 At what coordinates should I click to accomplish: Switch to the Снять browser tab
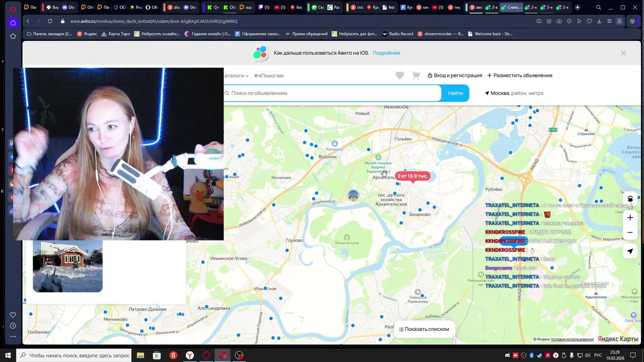511,8
